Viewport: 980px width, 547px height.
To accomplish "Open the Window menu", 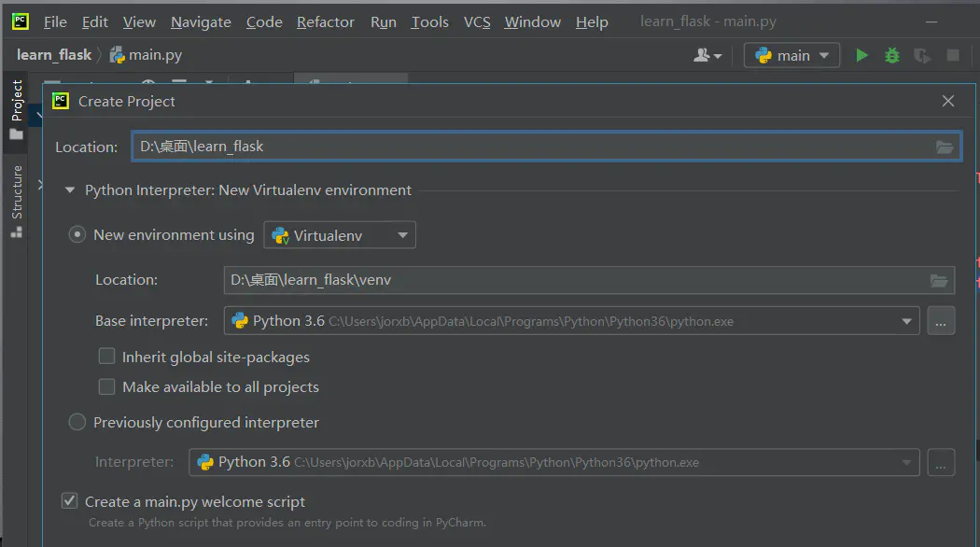I will (533, 21).
